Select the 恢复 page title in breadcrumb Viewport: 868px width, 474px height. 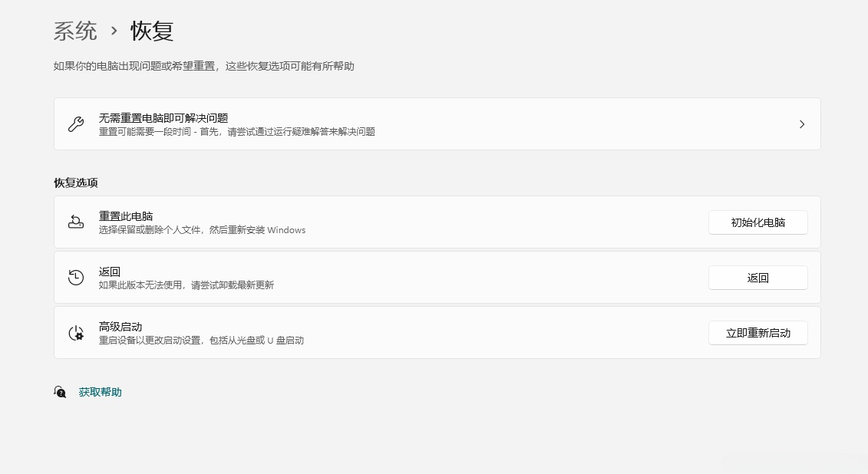153,31
